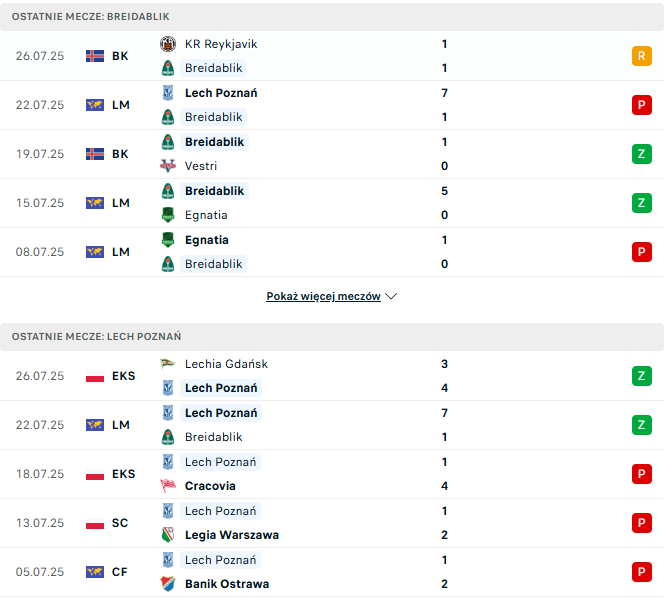Click the KR Reykjavik club crest
The height and width of the screenshot is (601, 667).
(x=168, y=44)
